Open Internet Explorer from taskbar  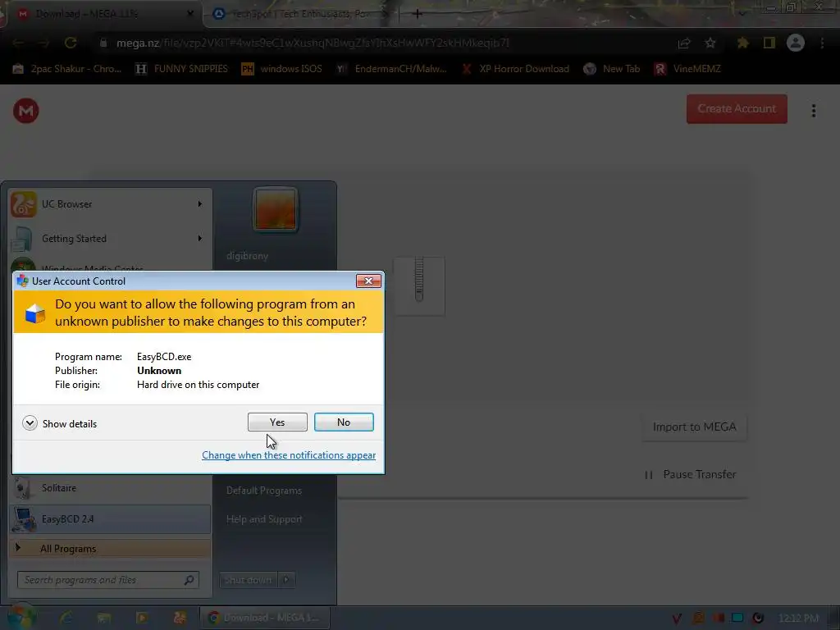pyautogui.click(x=66, y=619)
